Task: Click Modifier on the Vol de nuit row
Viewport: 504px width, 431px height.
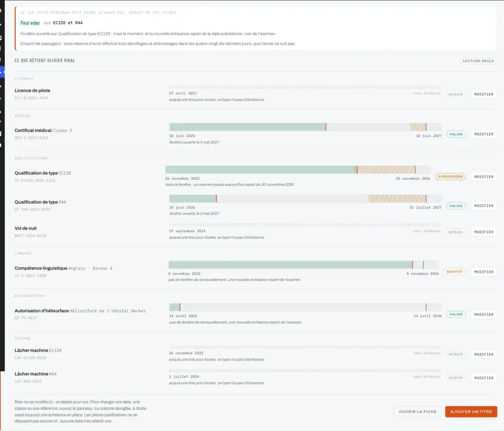Action: 484,232
